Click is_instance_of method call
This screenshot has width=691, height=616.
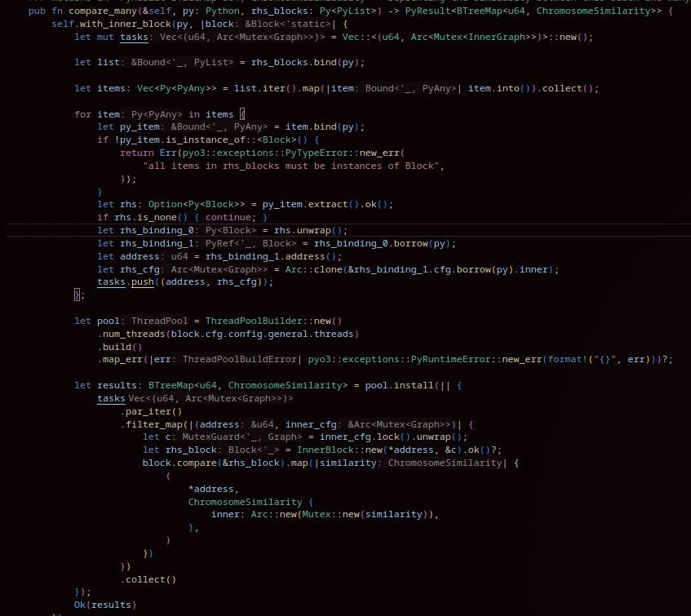coord(205,140)
